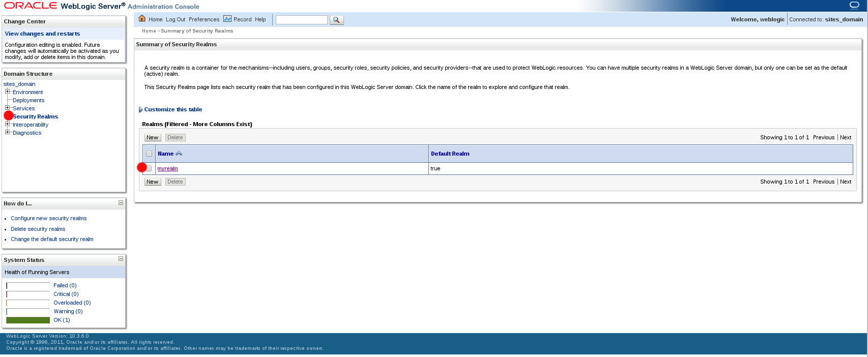
Task: Open Configure new security realms help
Action: pos(49,218)
